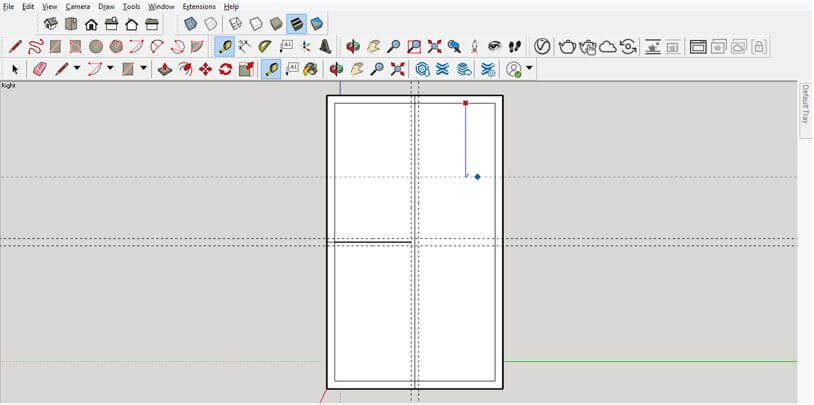Open the Extensions menu
Image resolution: width=814 pixels, height=405 pixels.
point(199,7)
